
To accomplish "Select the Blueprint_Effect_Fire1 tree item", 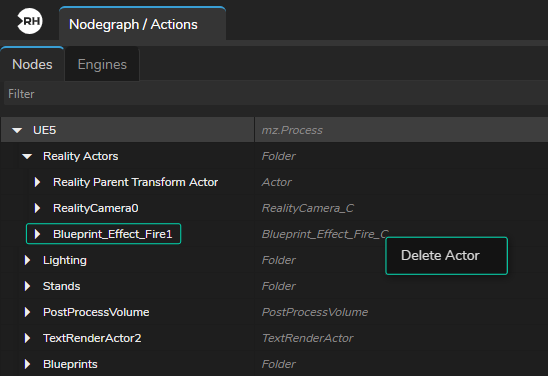I will [x=103, y=234].
